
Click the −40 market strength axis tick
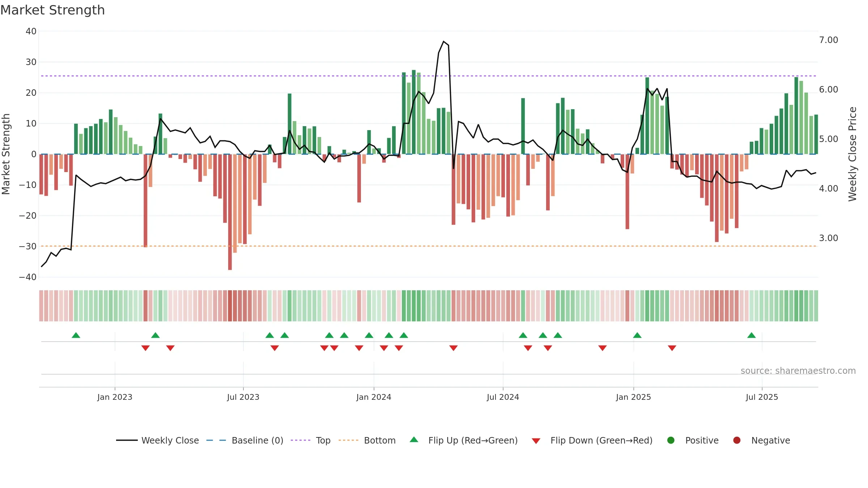coord(28,277)
